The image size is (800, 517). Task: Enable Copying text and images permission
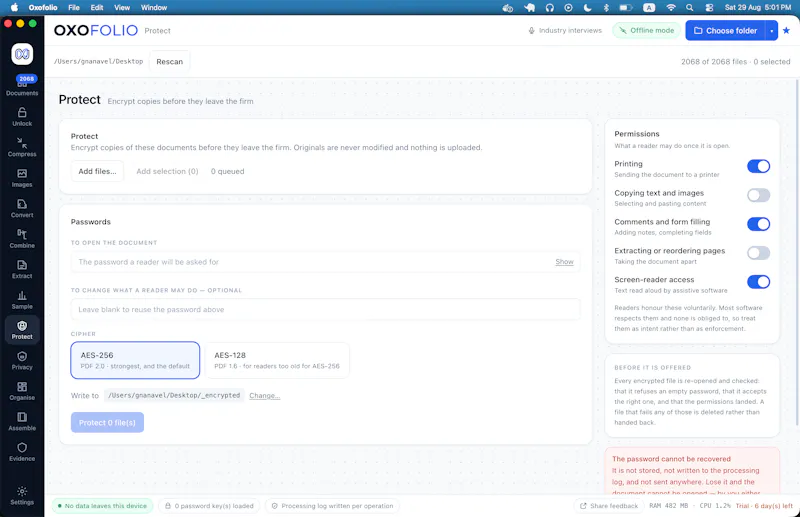point(758,195)
